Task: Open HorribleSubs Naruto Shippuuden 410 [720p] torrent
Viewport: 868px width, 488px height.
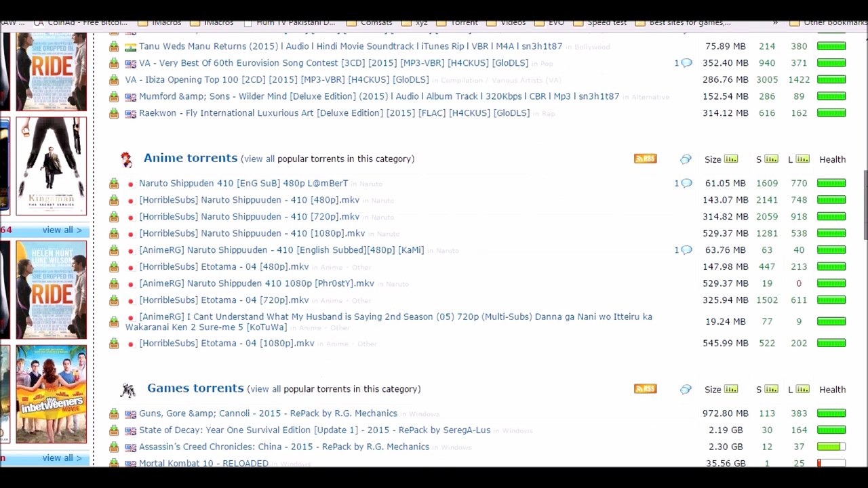Action: tap(249, 216)
